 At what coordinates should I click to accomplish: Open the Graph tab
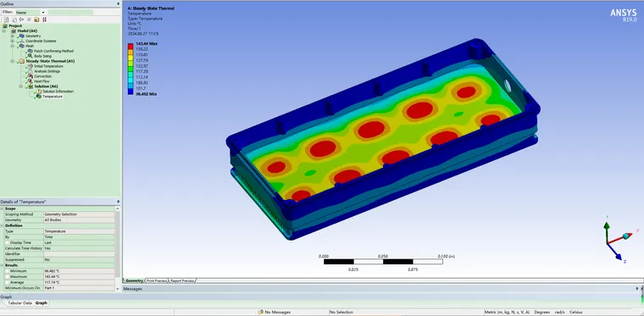click(41, 302)
